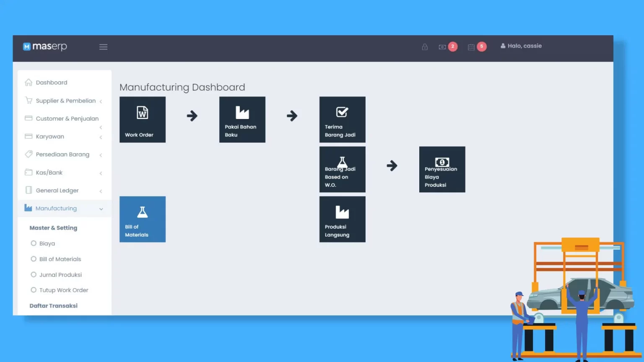Click the maserp logo
The height and width of the screenshot is (362, 644).
pyautogui.click(x=45, y=47)
